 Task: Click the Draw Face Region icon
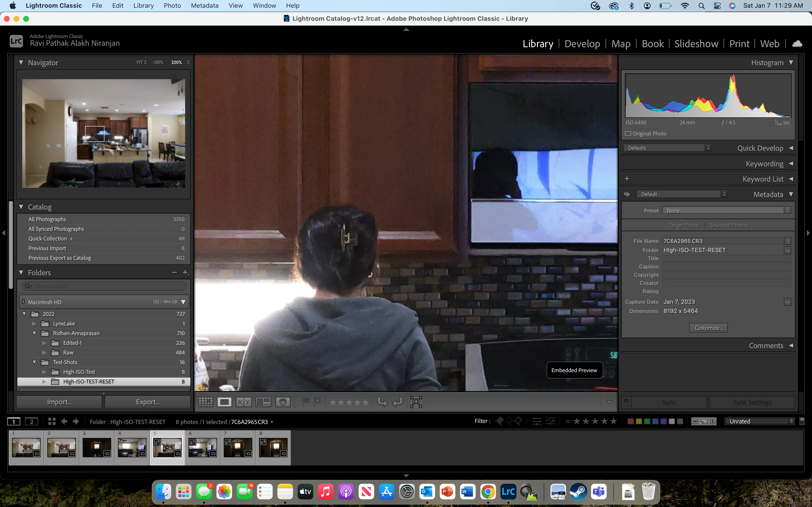tap(416, 402)
